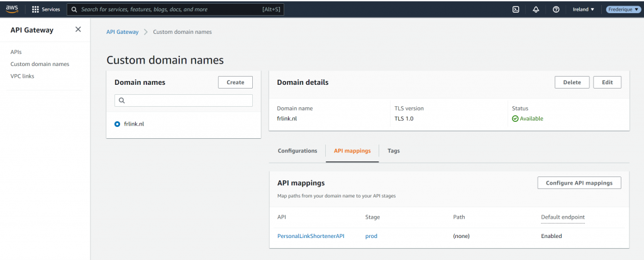Click the magnifier icon in domain search
This screenshot has height=260, width=644.
(122, 100)
